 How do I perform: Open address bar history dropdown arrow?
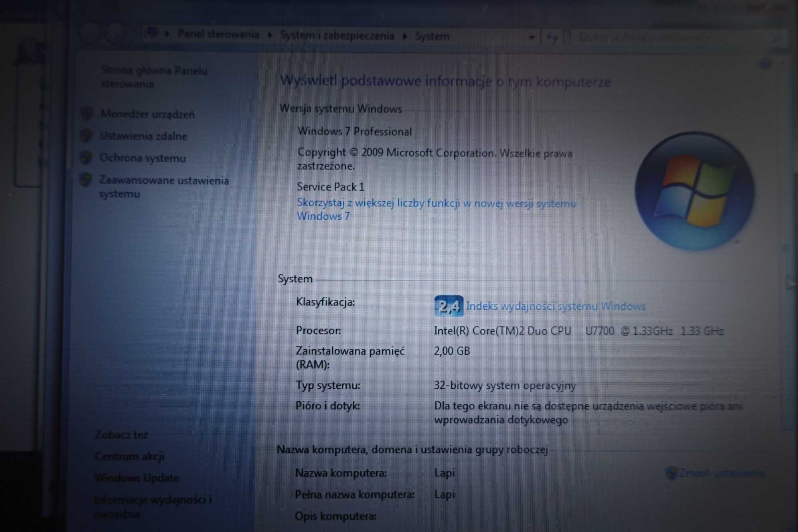click(x=531, y=38)
